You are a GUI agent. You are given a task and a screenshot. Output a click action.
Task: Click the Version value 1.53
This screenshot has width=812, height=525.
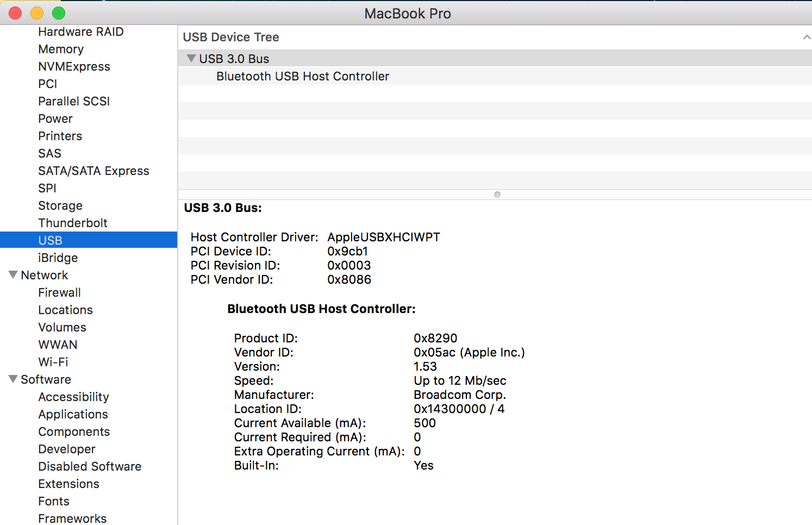click(x=425, y=366)
